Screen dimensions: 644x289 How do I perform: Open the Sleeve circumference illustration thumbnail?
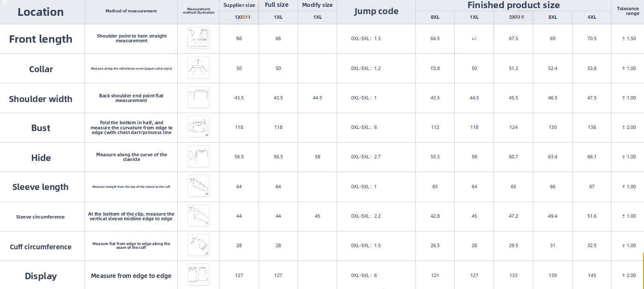click(198, 216)
